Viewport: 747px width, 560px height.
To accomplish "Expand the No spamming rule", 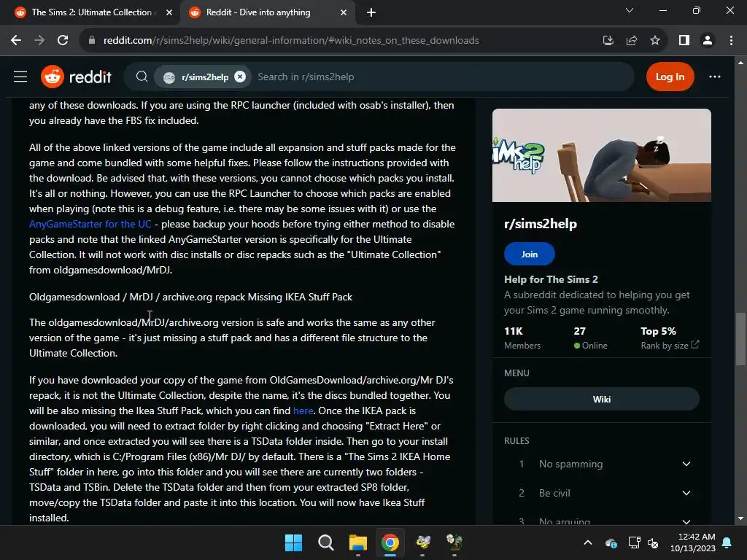I will (x=602, y=464).
